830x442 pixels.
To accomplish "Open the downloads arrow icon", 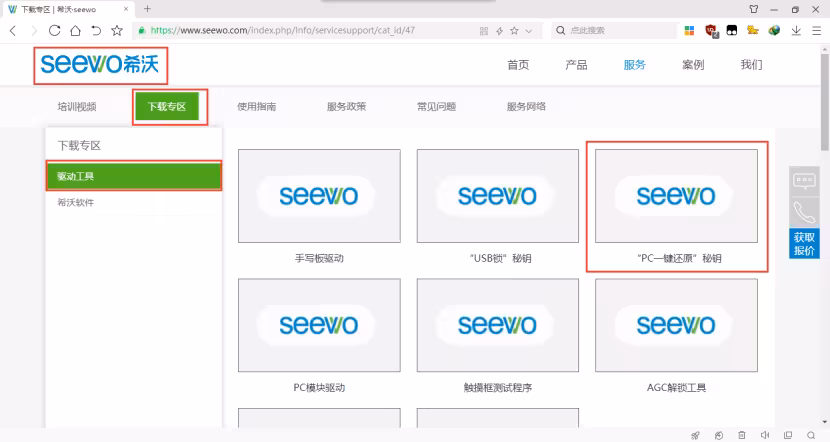I will 796,31.
